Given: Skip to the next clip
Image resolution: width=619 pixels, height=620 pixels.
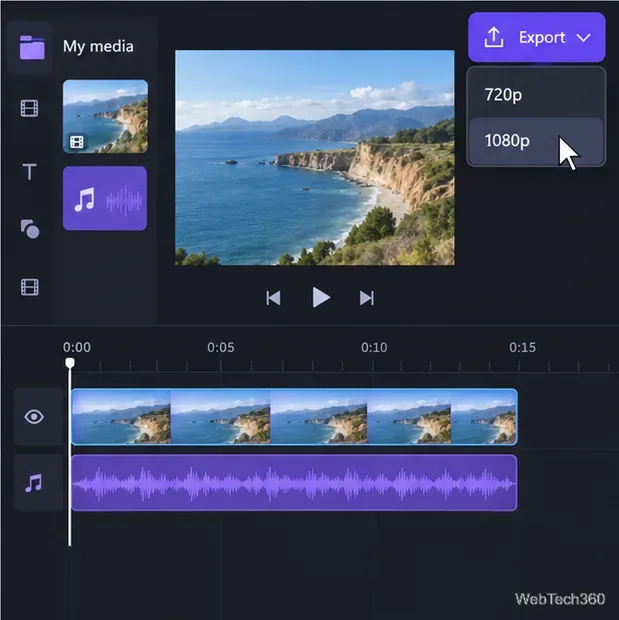Looking at the screenshot, I should point(367,298).
